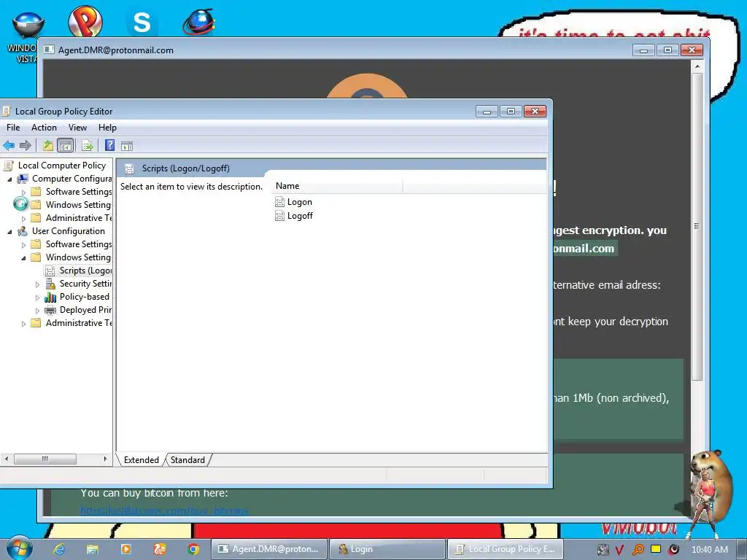The height and width of the screenshot is (560, 747).
Task: Switch to Local Group Policy Editor taskbar button
Action: 506,549
